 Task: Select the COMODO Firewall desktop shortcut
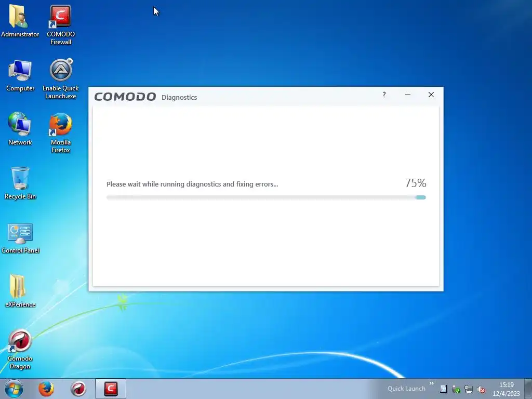[x=60, y=24]
